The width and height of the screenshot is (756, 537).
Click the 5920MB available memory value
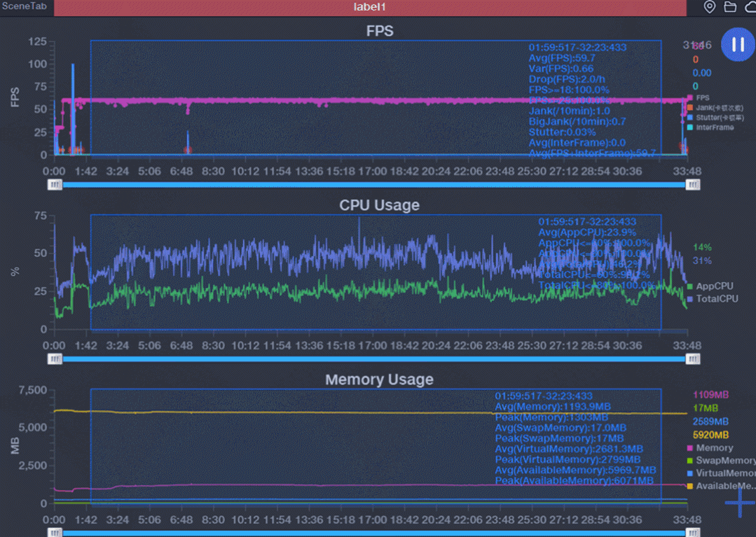pos(710,435)
